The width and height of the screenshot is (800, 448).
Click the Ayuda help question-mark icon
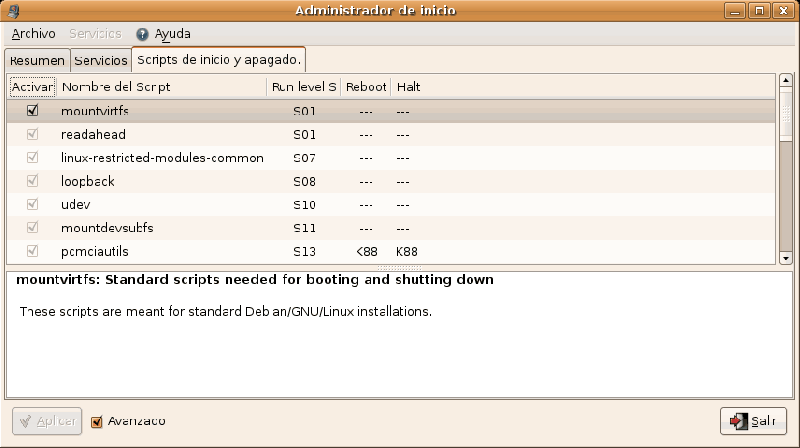[x=142, y=34]
